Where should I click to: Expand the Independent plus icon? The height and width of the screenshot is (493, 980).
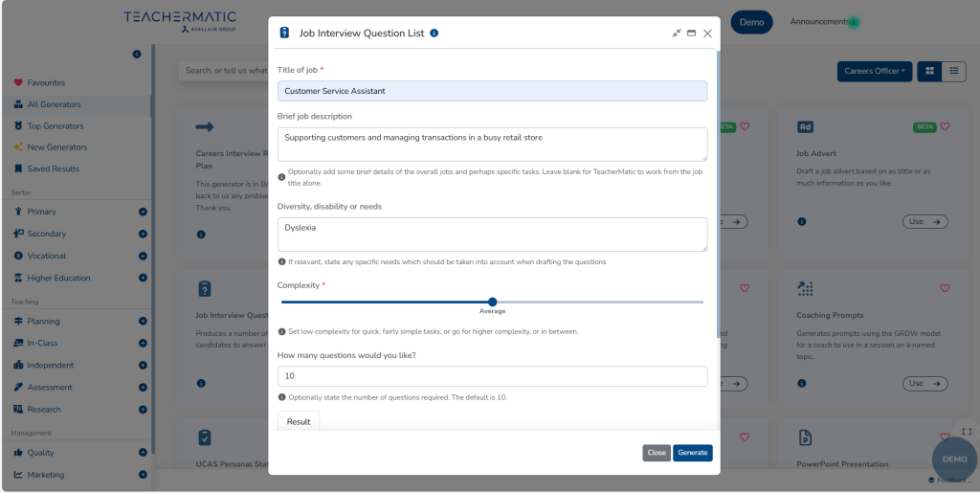tap(143, 365)
